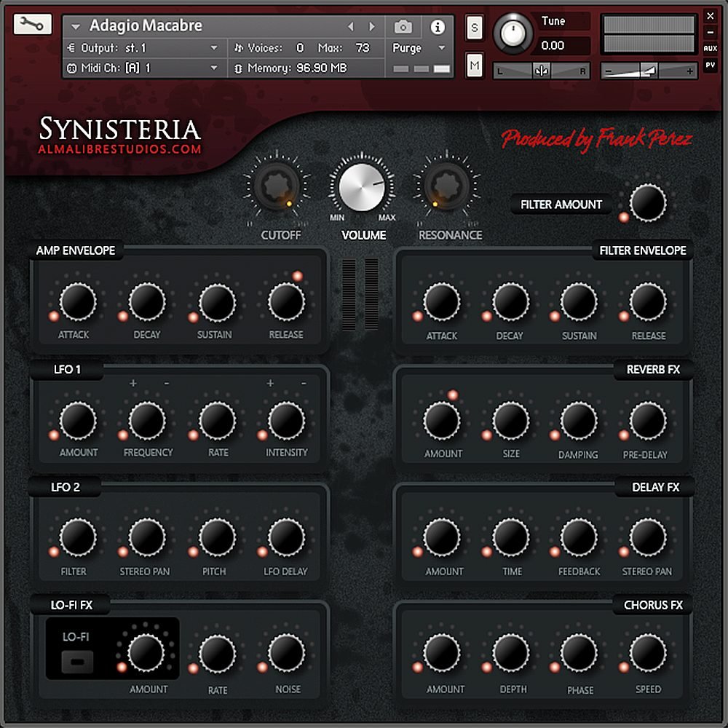The image size is (728, 728).
Task: Click the Amp Envelope Release knob
Action: tap(286, 302)
